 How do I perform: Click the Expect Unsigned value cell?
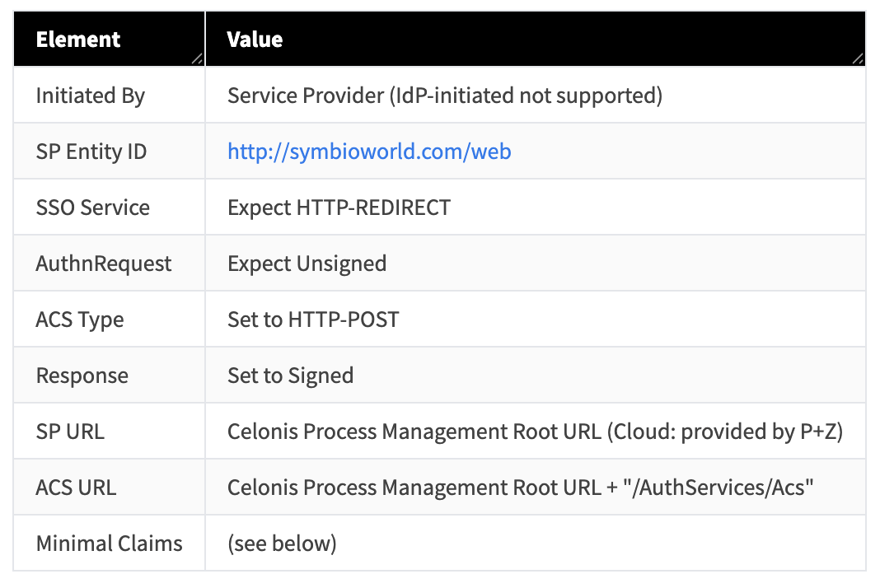pyautogui.click(x=307, y=264)
